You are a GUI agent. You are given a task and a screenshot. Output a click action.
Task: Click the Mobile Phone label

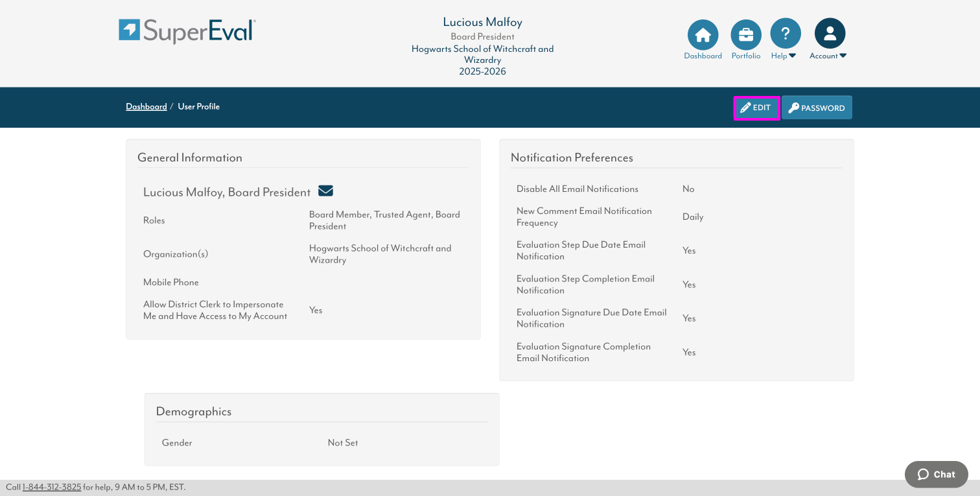[171, 283]
